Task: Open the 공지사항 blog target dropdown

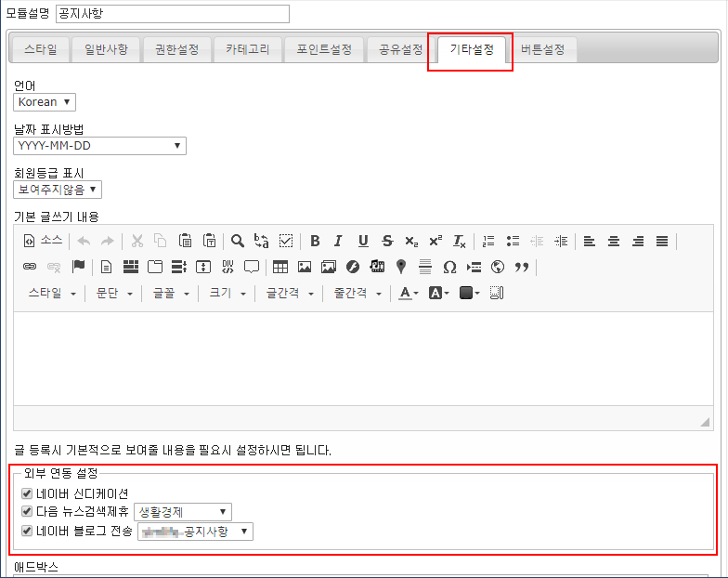Action: pos(195,532)
